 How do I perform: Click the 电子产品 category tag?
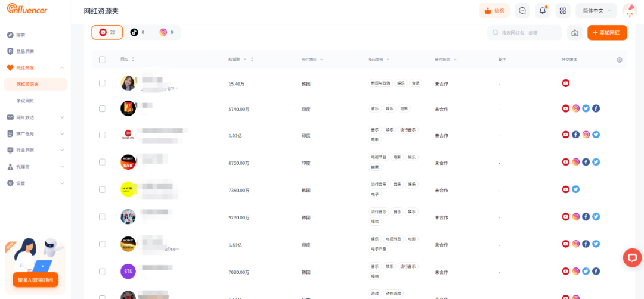point(379,248)
